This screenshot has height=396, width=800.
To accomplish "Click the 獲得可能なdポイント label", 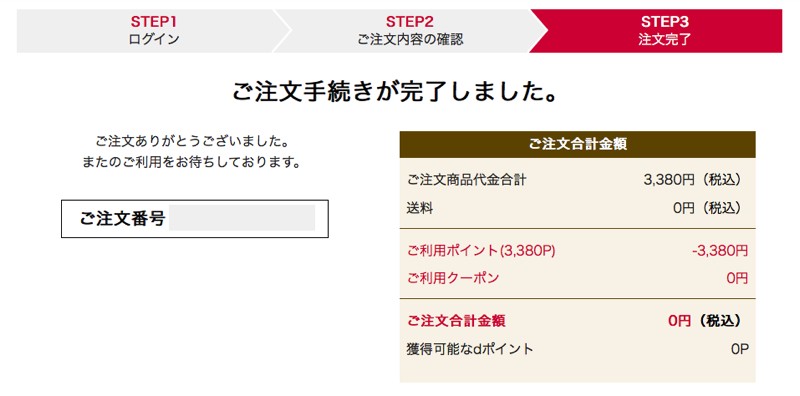I will point(470,349).
